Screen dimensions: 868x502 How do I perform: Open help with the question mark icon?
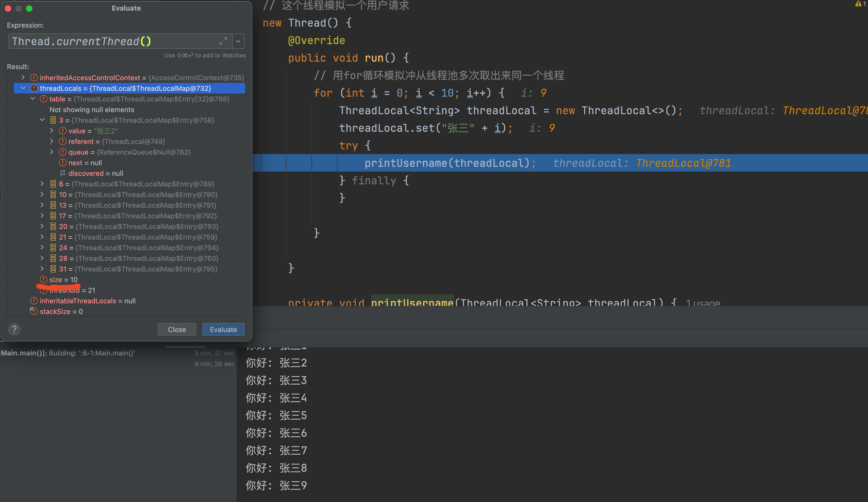point(14,330)
